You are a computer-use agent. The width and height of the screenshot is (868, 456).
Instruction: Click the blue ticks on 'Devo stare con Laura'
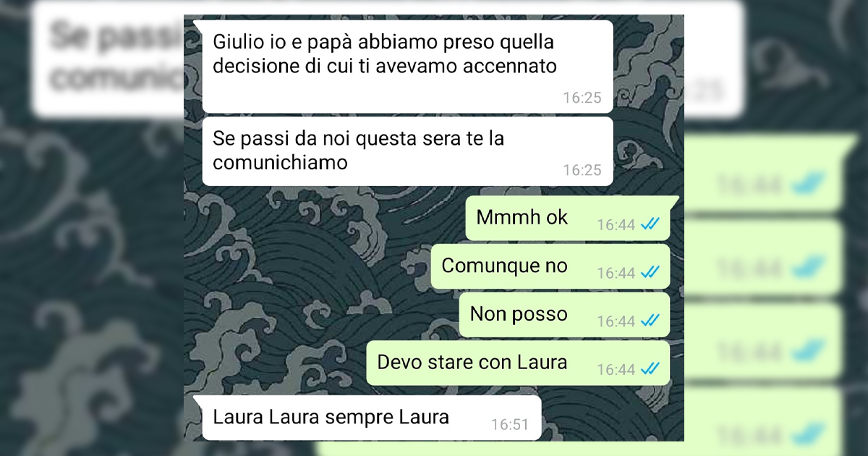[x=650, y=369]
